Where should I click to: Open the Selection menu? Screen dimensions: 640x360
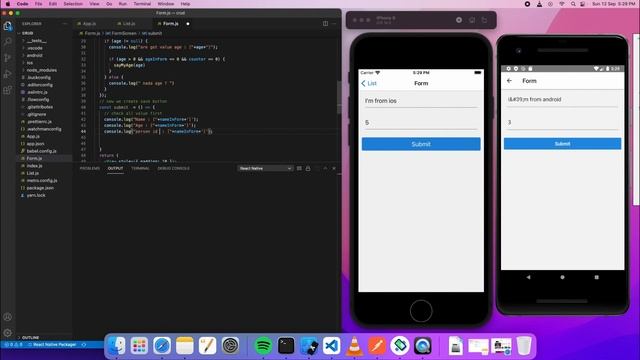pos(73,4)
